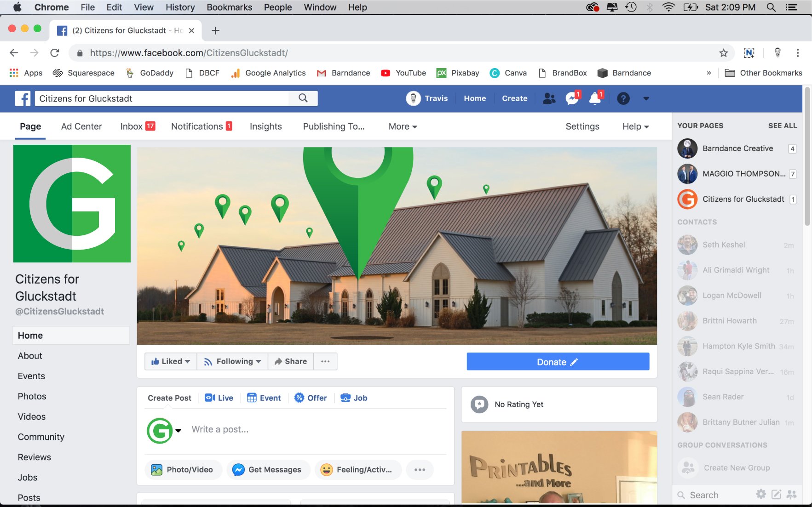Open the History menu in menu bar

[180, 7]
